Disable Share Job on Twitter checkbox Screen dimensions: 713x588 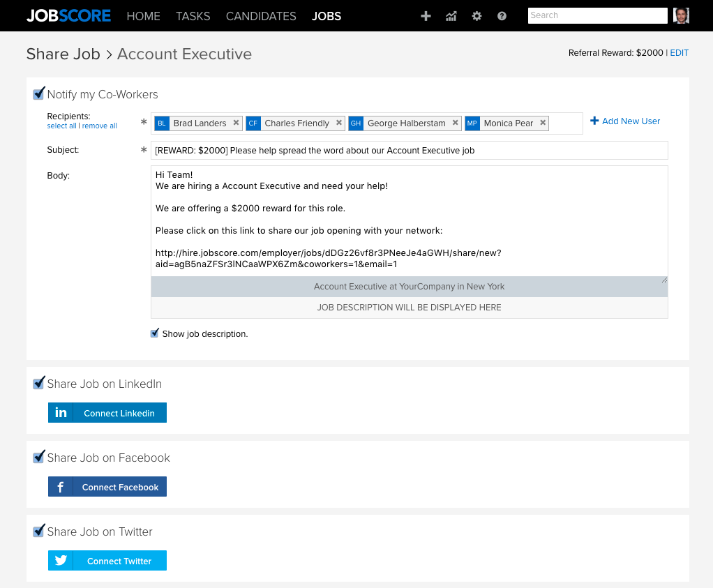39,532
